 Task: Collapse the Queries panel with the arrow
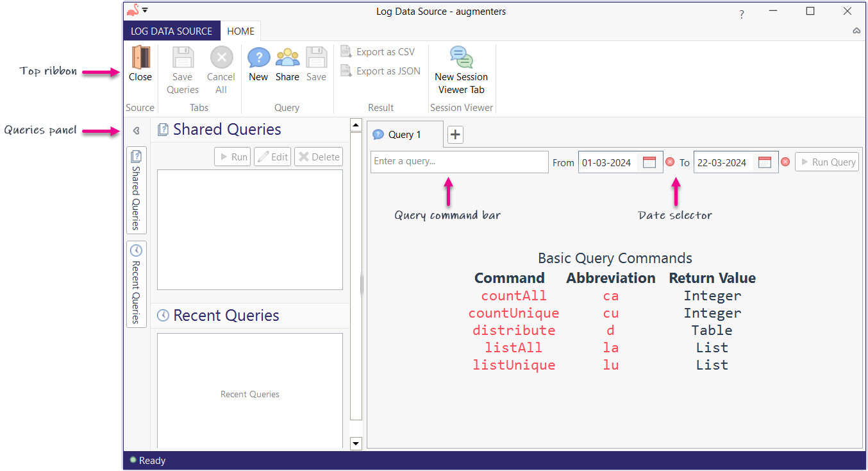[136, 131]
